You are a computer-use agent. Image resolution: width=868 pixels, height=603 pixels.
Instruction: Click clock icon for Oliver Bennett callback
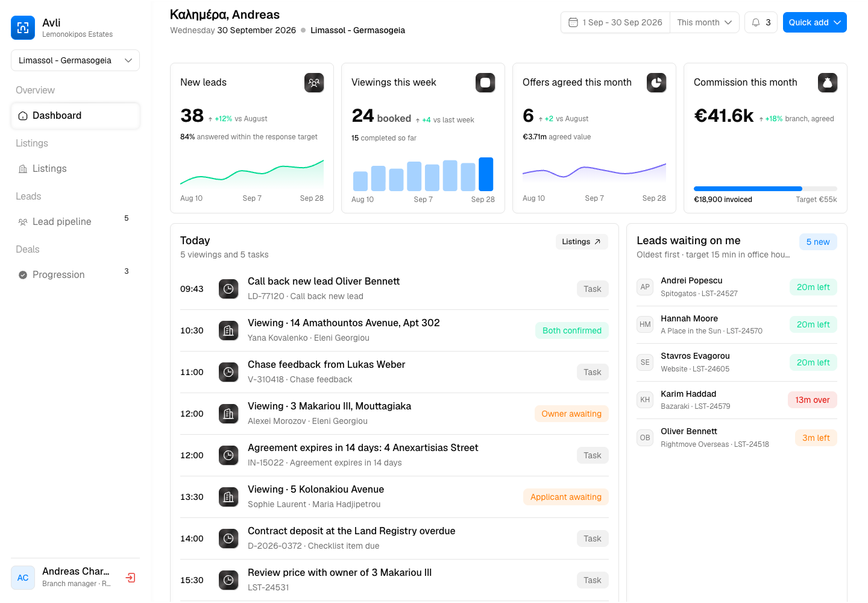[x=228, y=289]
